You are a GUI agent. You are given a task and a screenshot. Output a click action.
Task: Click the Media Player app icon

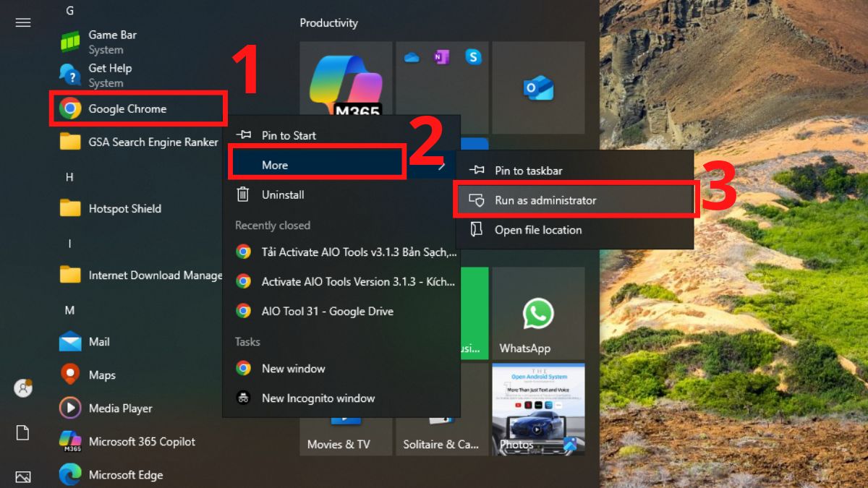(70, 408)
